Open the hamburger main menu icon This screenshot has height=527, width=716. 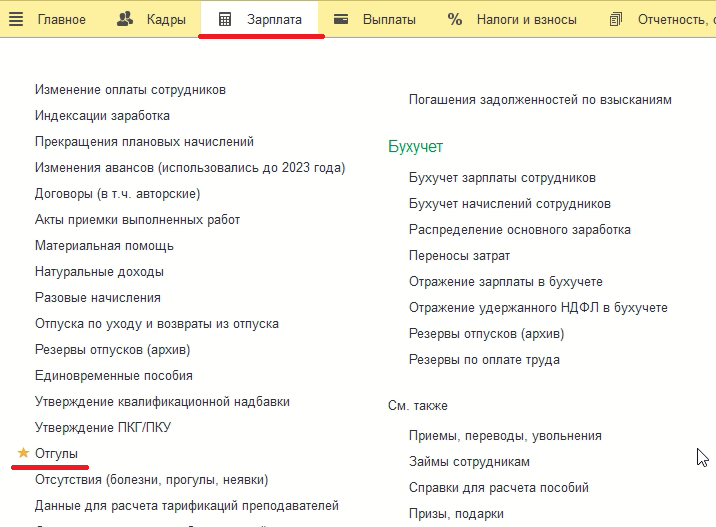(x=16, y=19)
